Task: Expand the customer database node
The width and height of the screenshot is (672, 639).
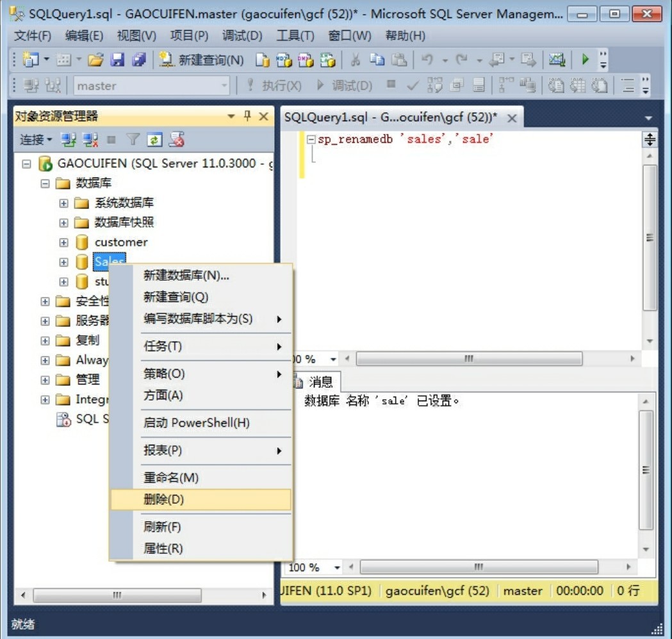Action: point(63,243)
